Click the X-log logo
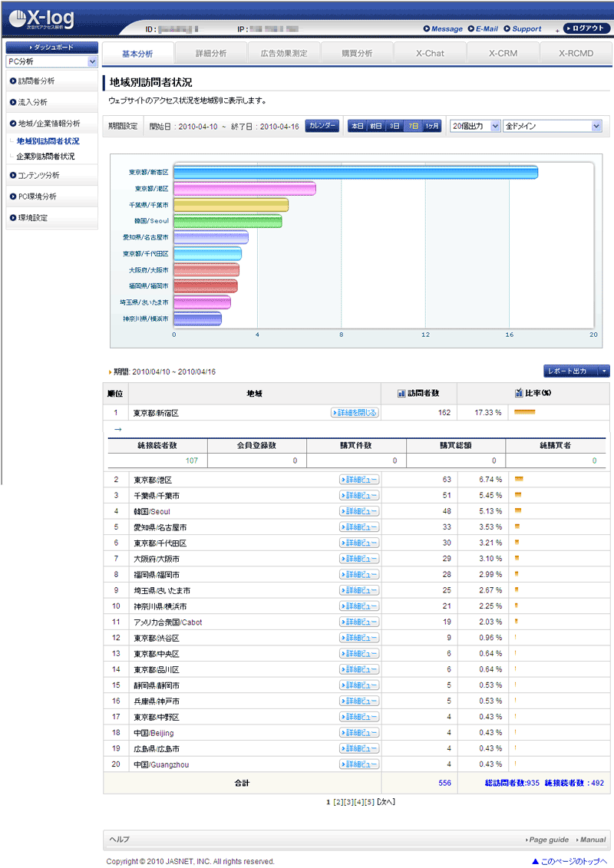This screenshot has height=868, width=614. click(51, 18)
